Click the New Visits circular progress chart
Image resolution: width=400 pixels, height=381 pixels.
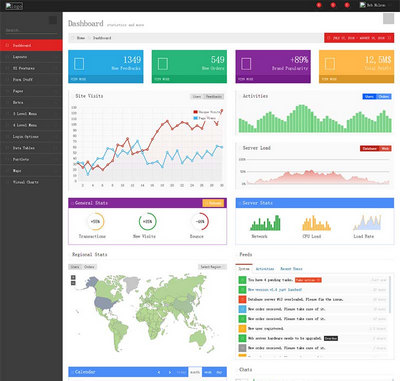click(147, 221)
